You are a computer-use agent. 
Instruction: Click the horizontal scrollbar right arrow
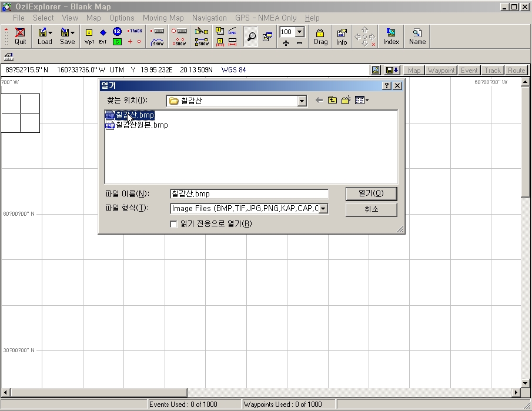coord(516,393)
